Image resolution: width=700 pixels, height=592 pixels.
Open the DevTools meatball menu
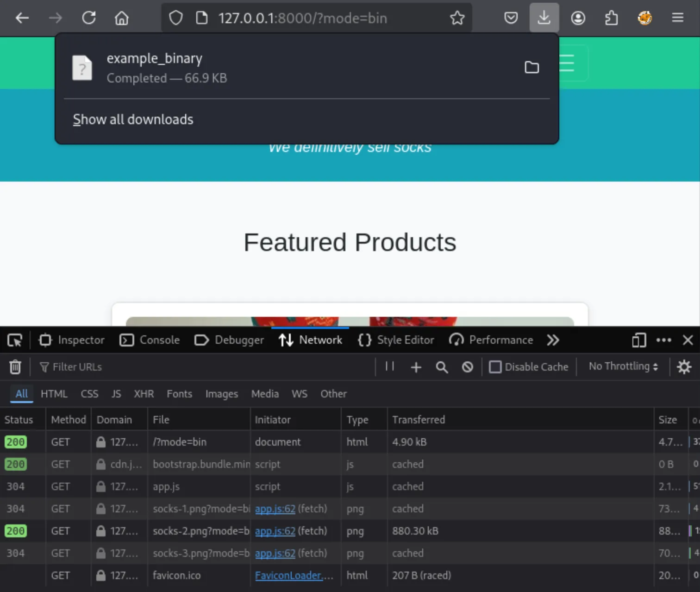pos(664,340)
